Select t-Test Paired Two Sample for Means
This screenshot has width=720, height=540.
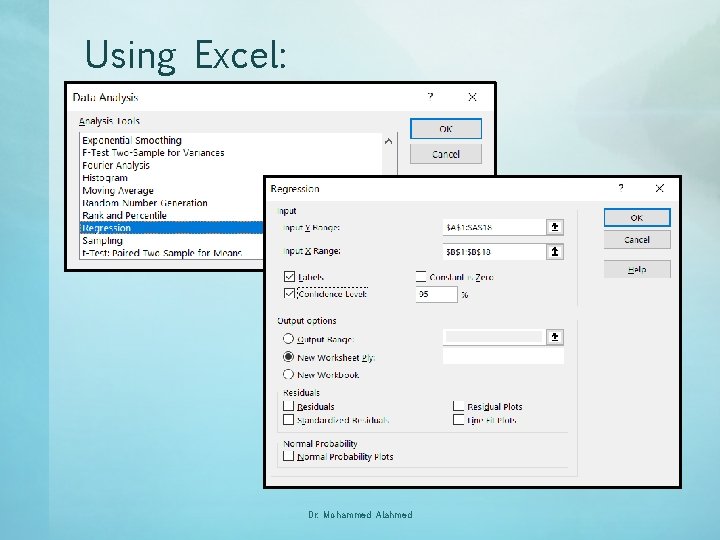(x=162, y=253)
